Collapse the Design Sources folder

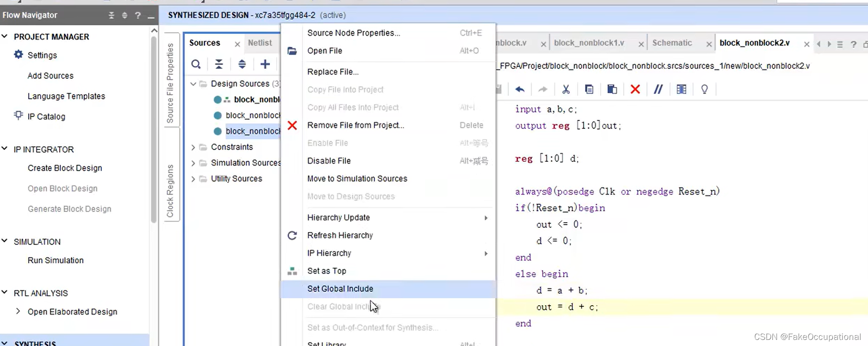[x=193, y=84]
